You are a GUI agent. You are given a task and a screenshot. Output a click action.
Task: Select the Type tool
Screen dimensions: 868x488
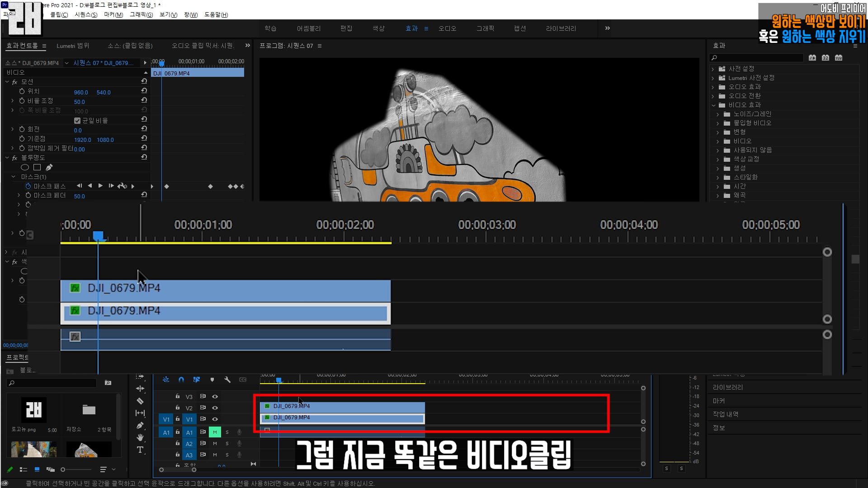click(140, 450)
